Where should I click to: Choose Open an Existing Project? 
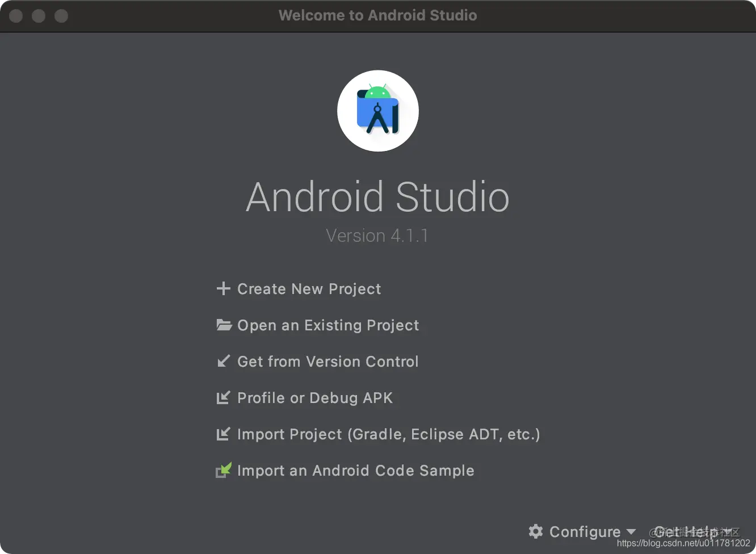point(328,325)
